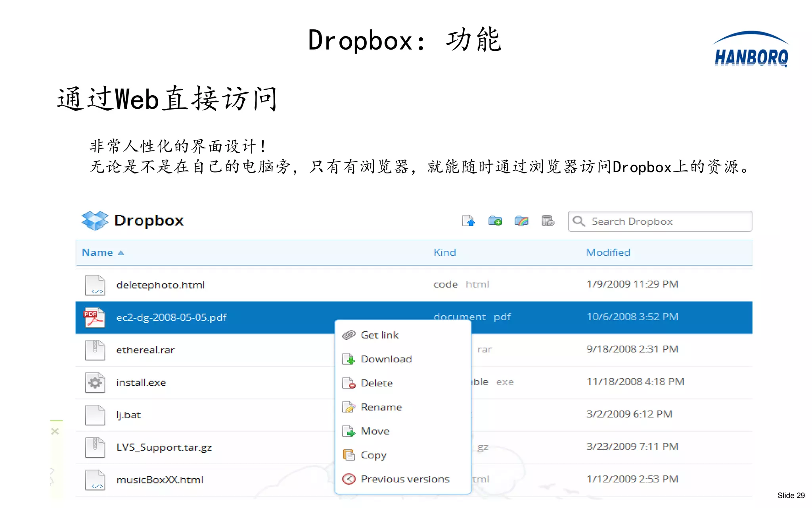Click the LVS_Support.tar.gz archive icon
The height and width of the screenshot is (508, 812).
pos(95,448)
